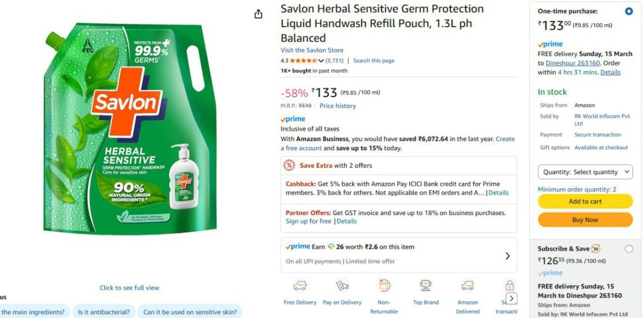The height and width of the screenshot is (318, 644).
Task: Open the Quantity selection dropdown
Action: (585, 172)
